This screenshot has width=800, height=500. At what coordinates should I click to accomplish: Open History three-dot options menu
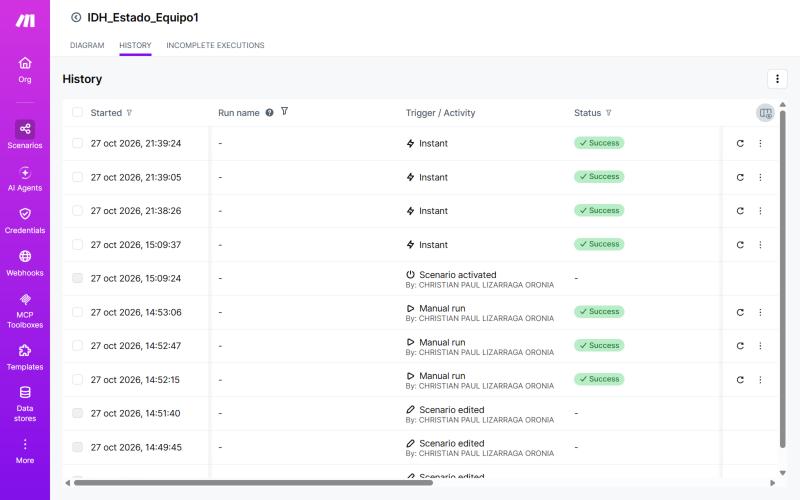777,79
